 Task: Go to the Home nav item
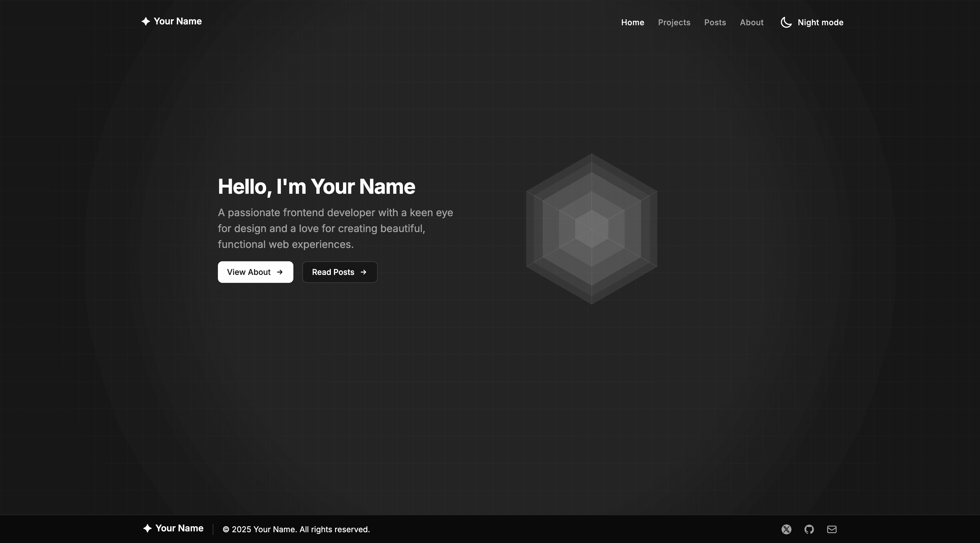(x=632, y=22)
